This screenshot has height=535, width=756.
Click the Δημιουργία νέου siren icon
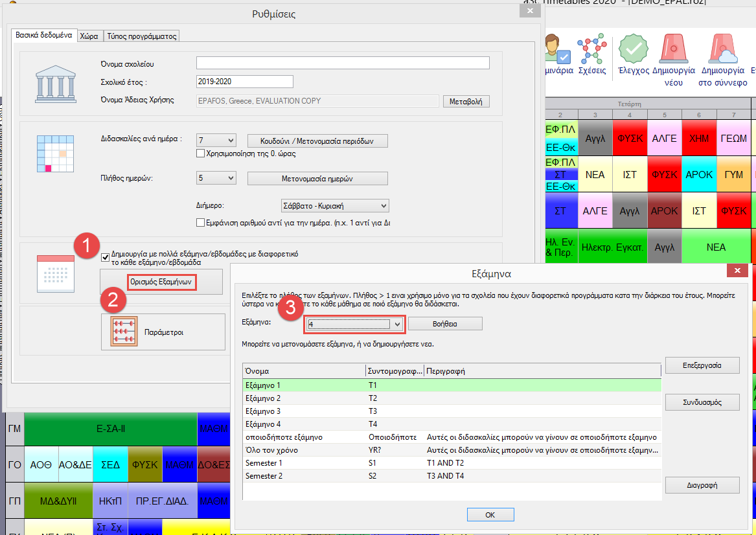tap(673, 49)
